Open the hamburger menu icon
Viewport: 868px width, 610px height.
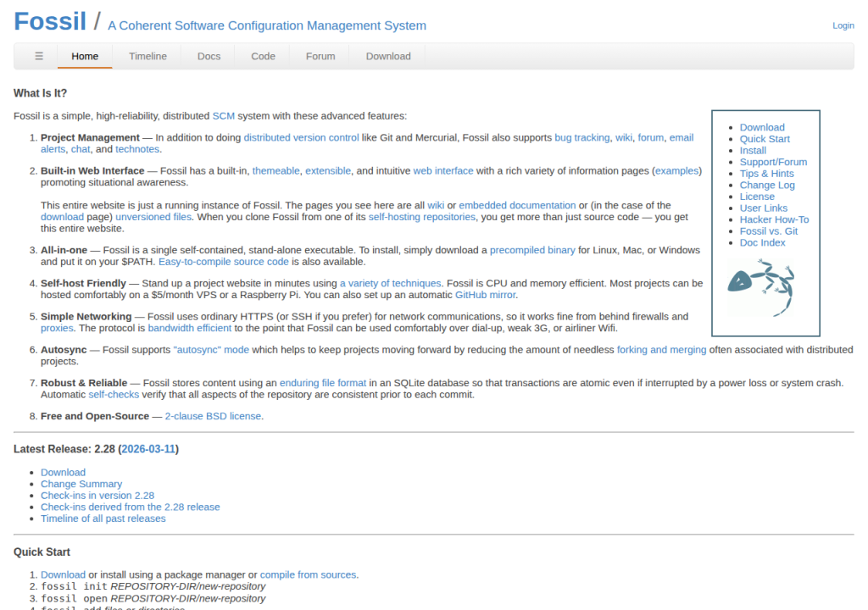(x=39, y=56)
